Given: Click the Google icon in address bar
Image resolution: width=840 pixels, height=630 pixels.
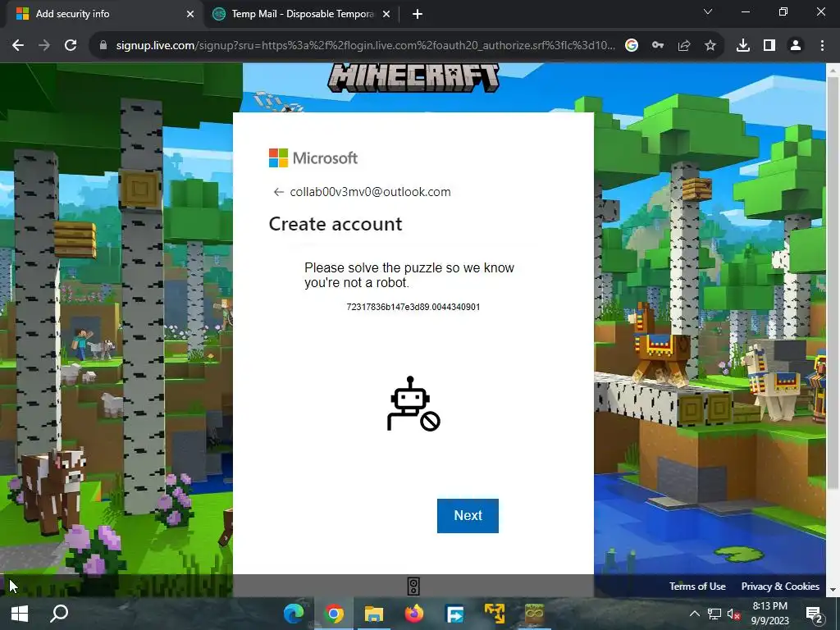Looking at the screenshot, I should 632,46.
